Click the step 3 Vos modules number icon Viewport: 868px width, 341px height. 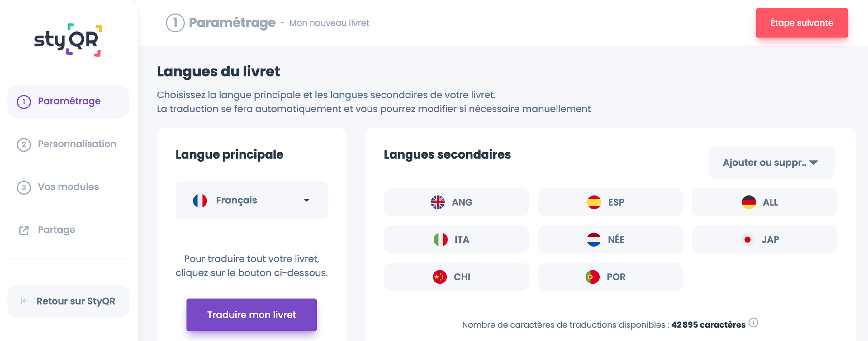pos(24,187)
